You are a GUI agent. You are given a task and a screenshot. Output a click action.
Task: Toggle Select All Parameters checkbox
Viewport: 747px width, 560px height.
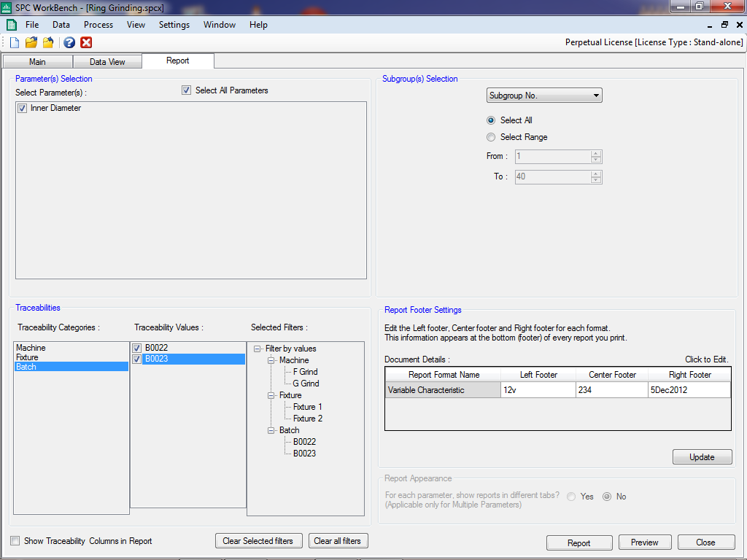(186, 90)
